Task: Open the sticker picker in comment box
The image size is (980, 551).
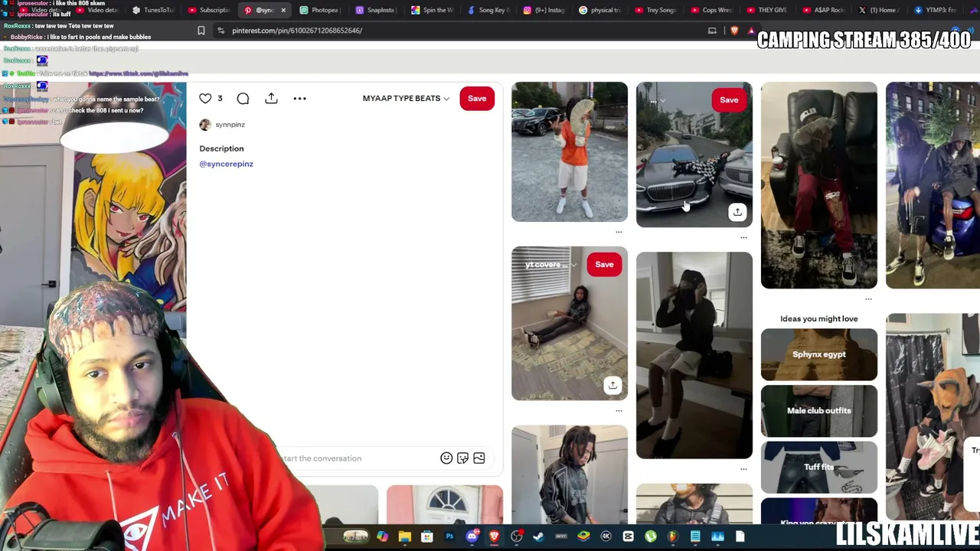Action: [x=462, y=458]
